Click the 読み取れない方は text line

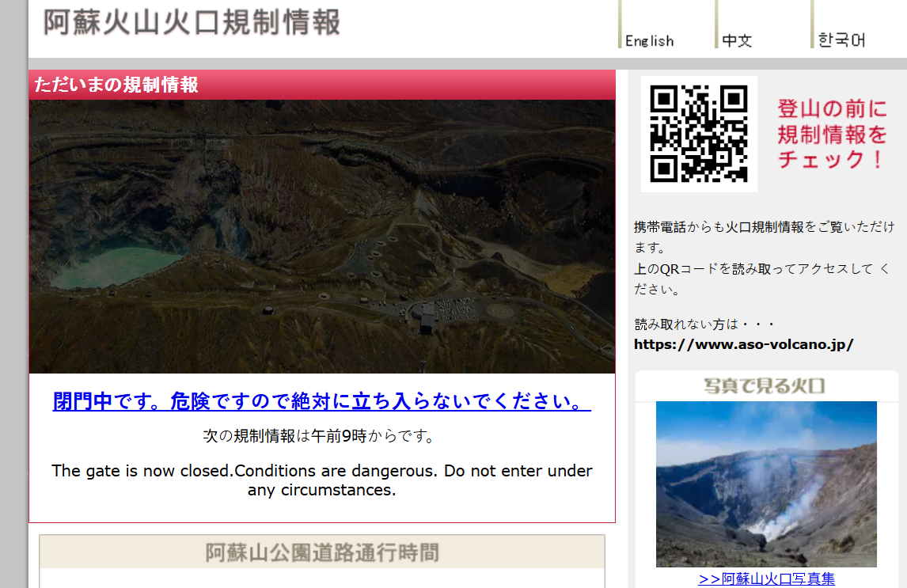pyautogui.click(x=704, y=324)
